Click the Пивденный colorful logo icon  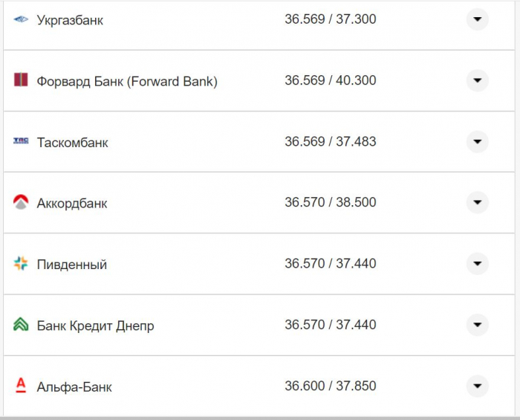pos(21,263)
